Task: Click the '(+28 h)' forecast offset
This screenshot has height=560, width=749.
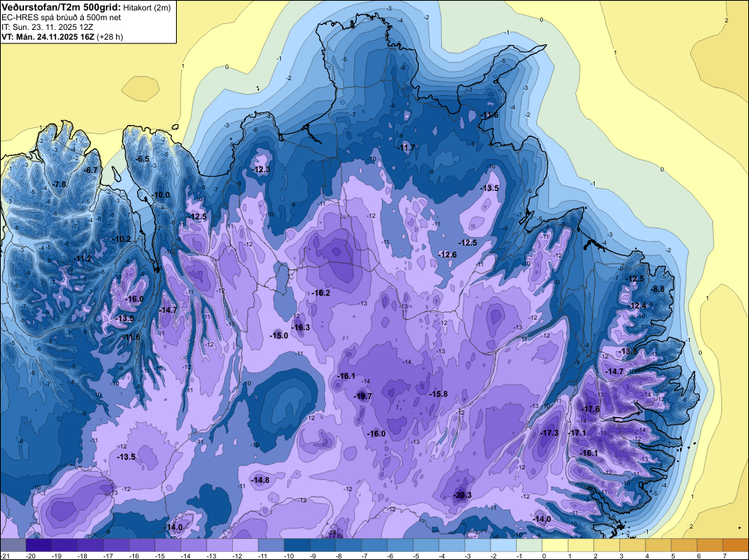Action: pos(110,37)
